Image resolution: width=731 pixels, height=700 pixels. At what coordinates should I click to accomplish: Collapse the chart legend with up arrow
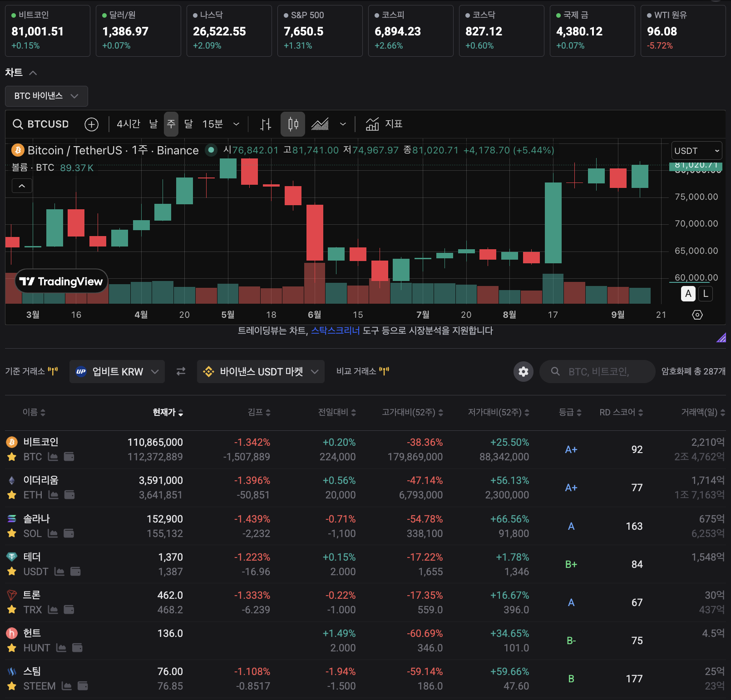click(22, 186)
